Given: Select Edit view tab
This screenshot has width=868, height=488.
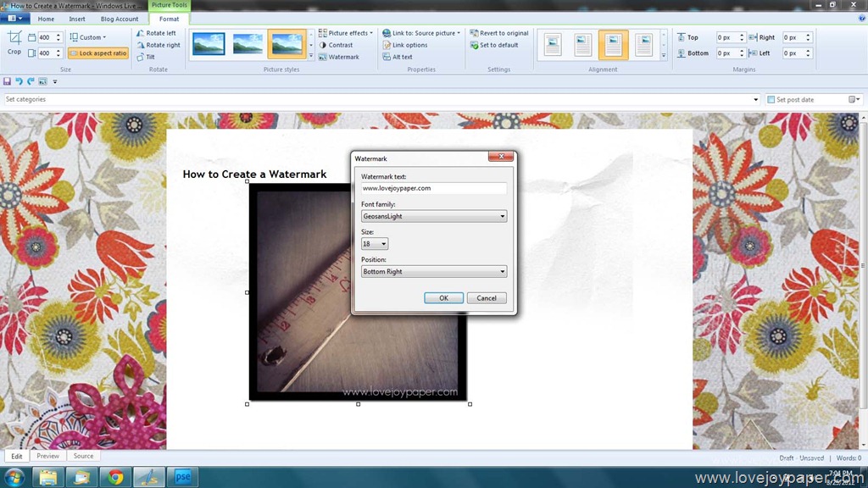Looking at the screenshot, I should pyautogui.click(x=17, y=457).
